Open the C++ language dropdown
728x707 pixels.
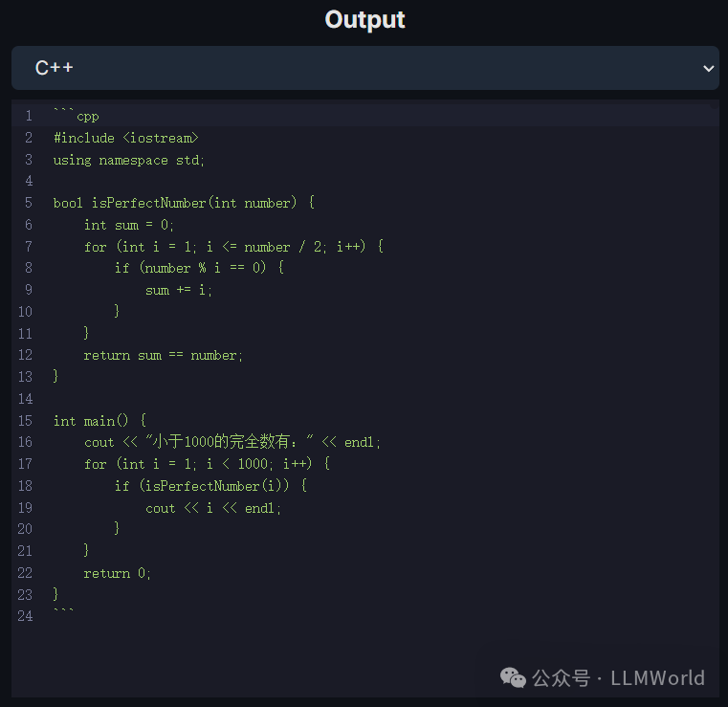pyautogui.click(x=364, y=68)
